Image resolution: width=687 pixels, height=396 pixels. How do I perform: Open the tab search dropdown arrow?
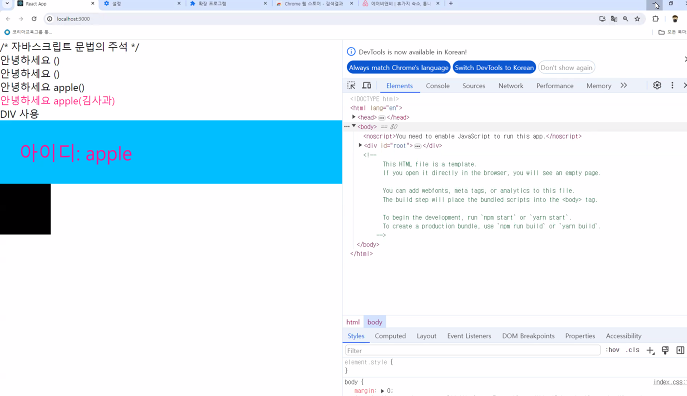[x=7, y=4]
